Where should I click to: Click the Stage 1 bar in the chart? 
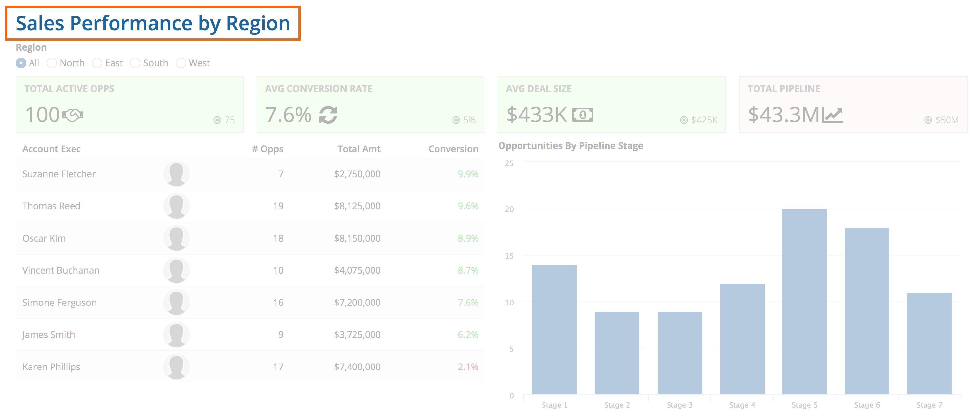pyautogui.click(x=555, y=330)
